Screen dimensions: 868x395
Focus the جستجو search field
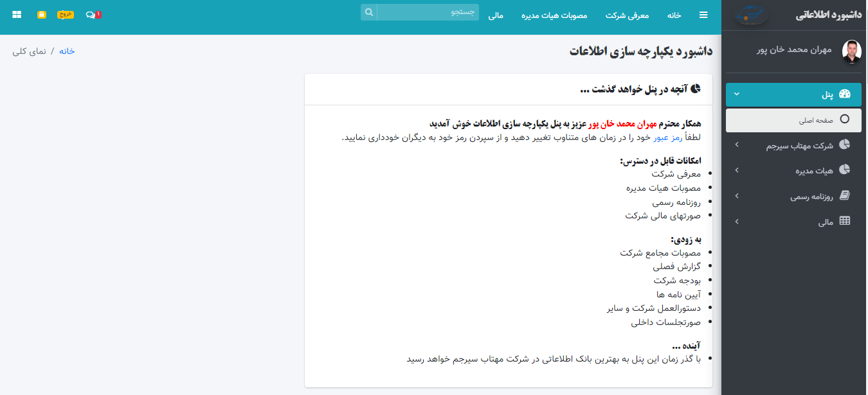428,12
